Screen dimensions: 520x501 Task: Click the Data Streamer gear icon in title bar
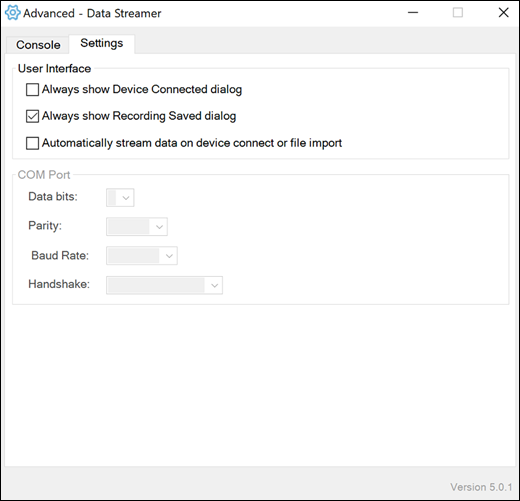tap(12, 13)
